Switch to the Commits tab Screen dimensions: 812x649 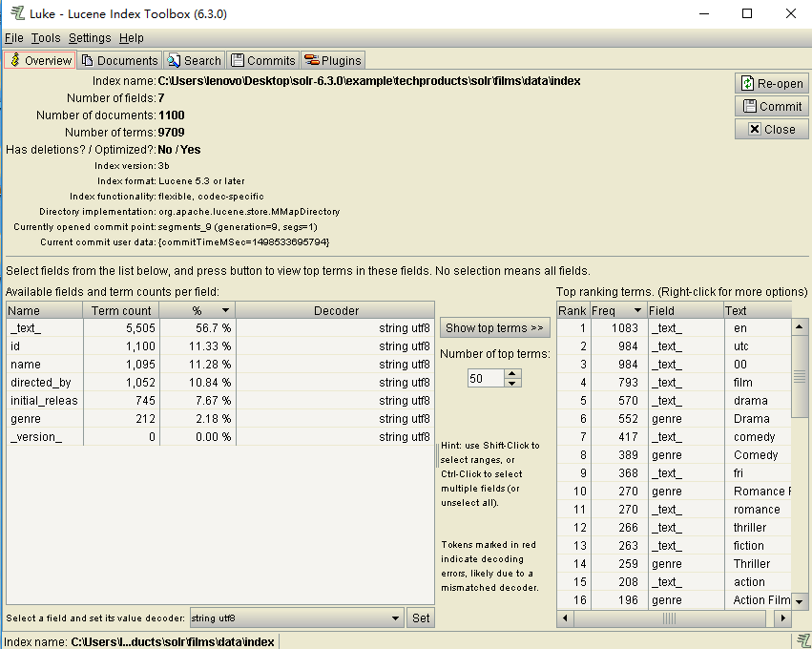pos(263,60)
